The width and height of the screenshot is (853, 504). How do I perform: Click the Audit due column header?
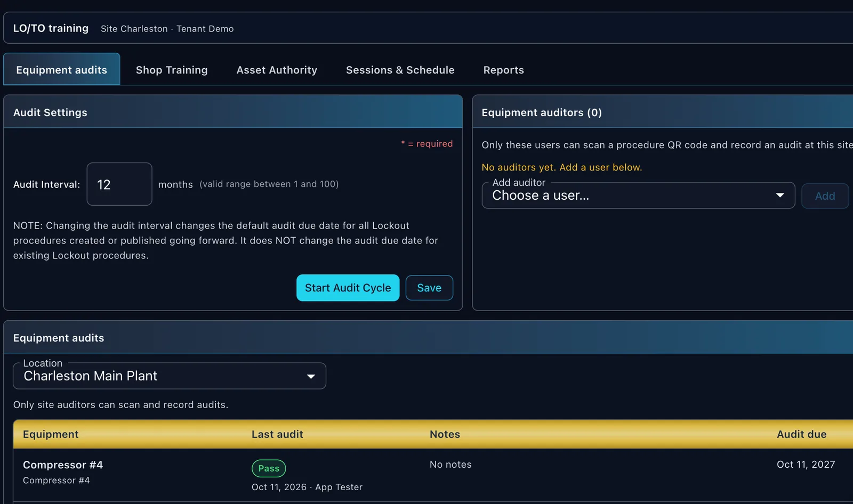(801, 434)
